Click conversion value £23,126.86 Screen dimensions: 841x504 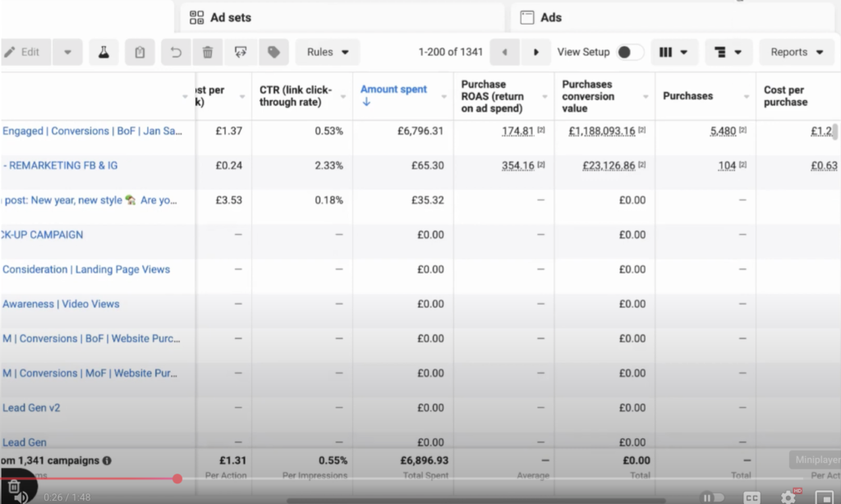click(609, 166)
